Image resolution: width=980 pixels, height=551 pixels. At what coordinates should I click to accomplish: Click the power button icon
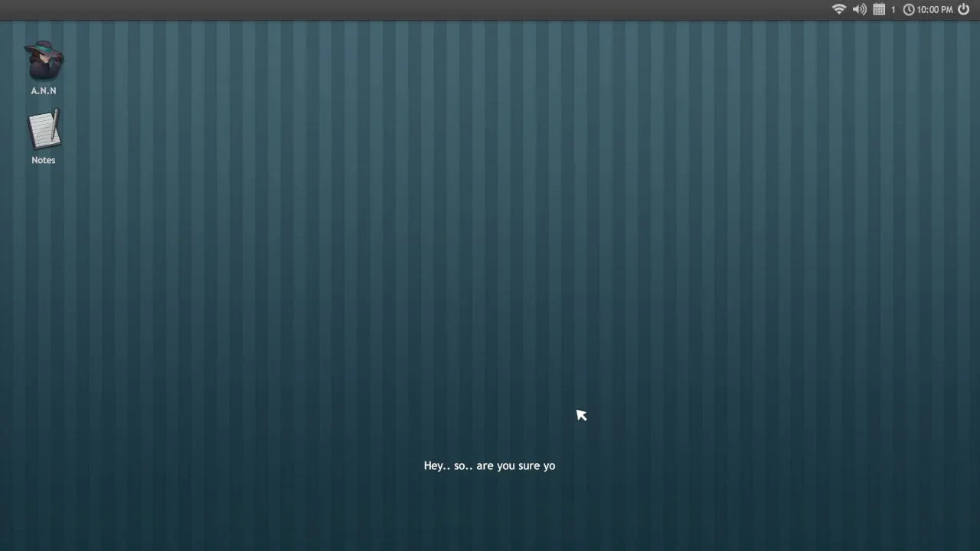tap(963, 9)
